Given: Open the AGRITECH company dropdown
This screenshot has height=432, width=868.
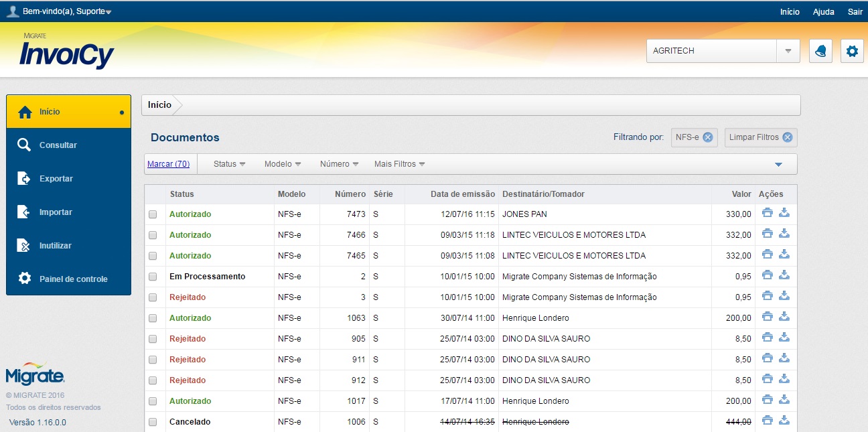Looking at the screenshot, I should click(788, 51).
